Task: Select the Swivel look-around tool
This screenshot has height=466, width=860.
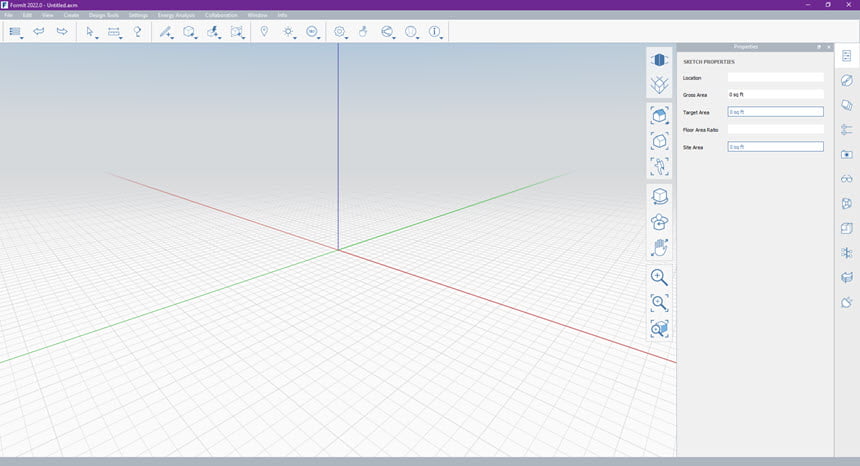Action: tap(659, 222)
